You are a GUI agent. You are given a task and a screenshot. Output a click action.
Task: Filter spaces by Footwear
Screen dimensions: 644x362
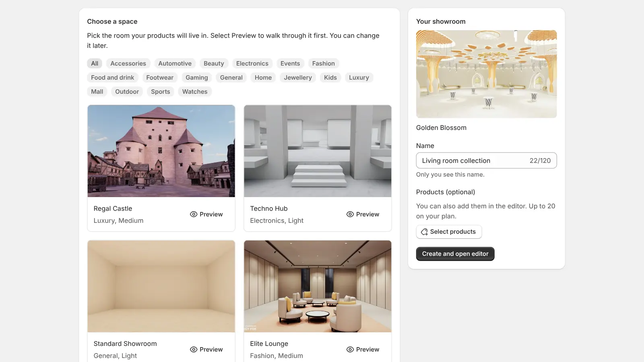(x=160, y=78)
